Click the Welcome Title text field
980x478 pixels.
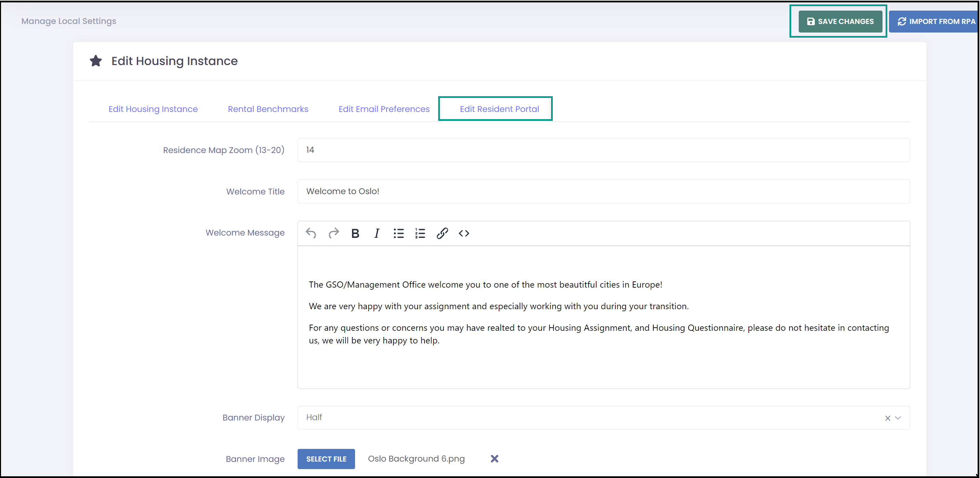coord(604,191)
